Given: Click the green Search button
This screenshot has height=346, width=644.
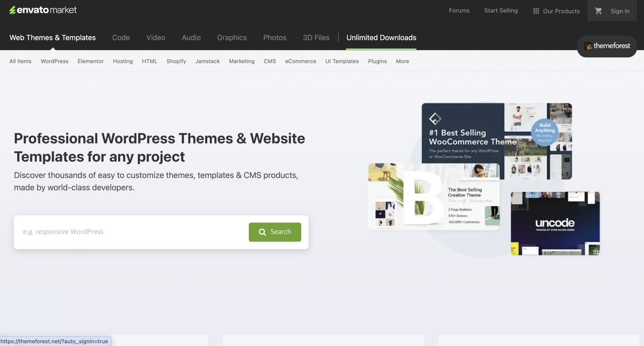Looking at the screenshot, I should tap(275, 232).
